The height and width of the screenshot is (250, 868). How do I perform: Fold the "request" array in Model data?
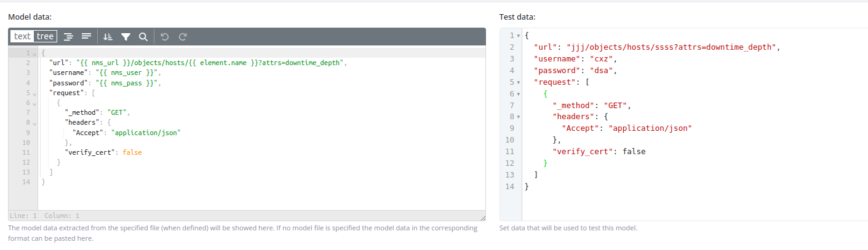tap(34, 94)
